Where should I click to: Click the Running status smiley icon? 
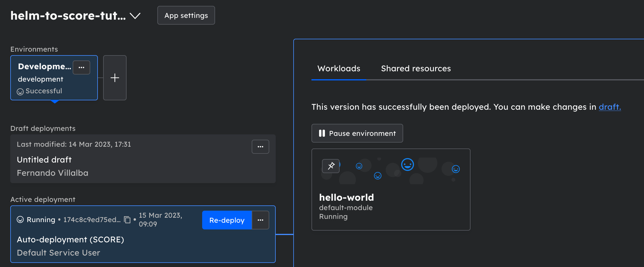(x=20, y=219)
